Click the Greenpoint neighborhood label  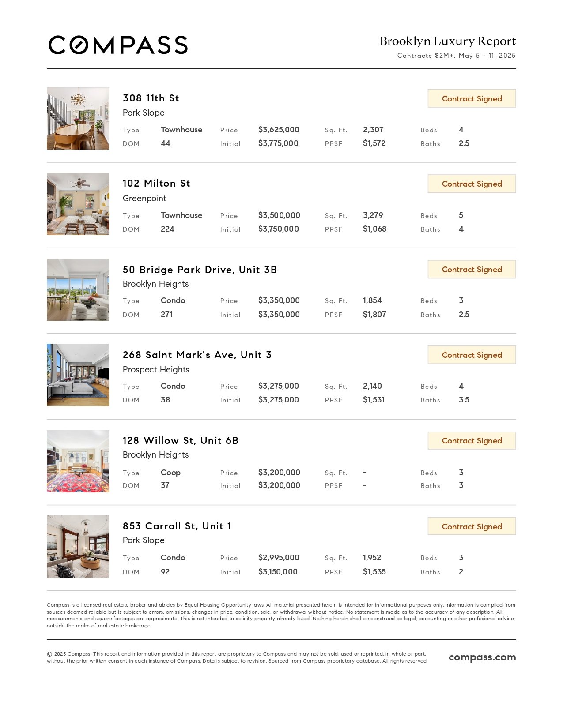click(x=144, y=198)
